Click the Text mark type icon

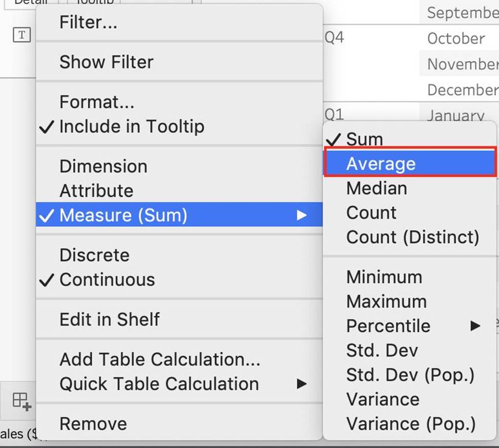click(x=21, y=35)
